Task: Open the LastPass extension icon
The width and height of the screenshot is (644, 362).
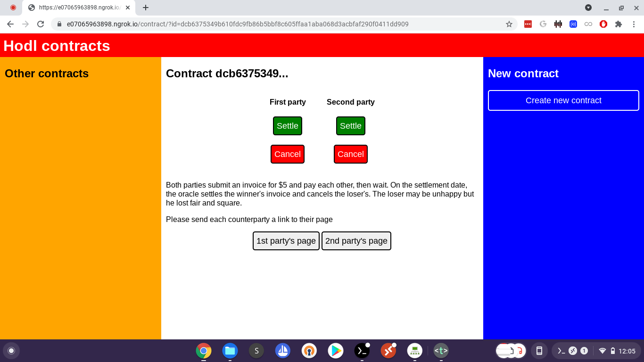Action: 528,24
